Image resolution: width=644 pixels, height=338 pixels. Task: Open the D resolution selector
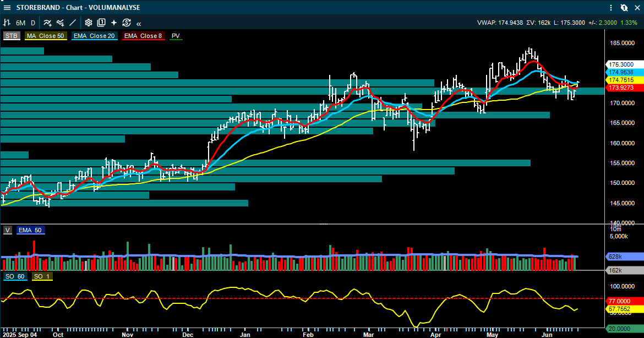33,23
